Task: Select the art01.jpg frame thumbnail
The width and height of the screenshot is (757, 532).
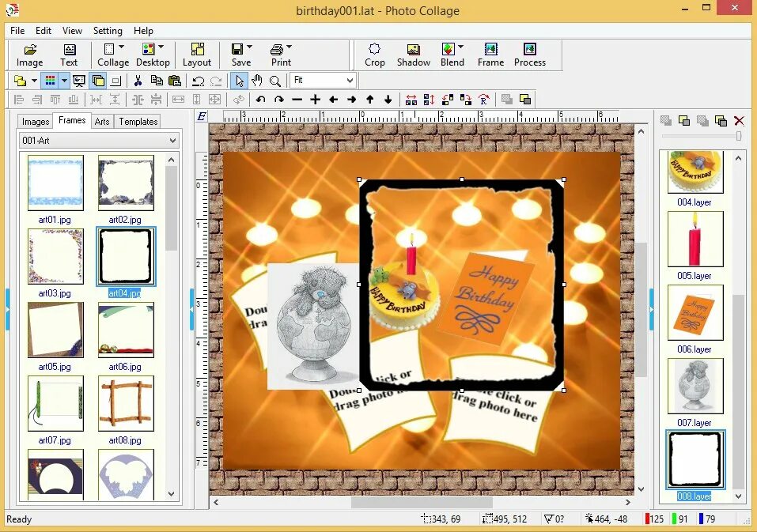Action: click(55, 183)
